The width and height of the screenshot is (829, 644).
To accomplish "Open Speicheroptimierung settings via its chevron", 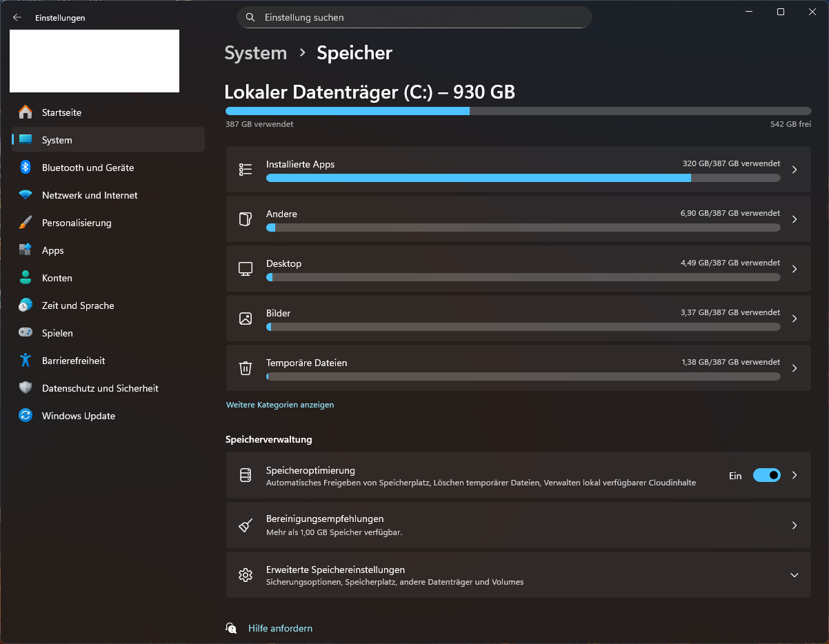I will (x=795, y=475).
